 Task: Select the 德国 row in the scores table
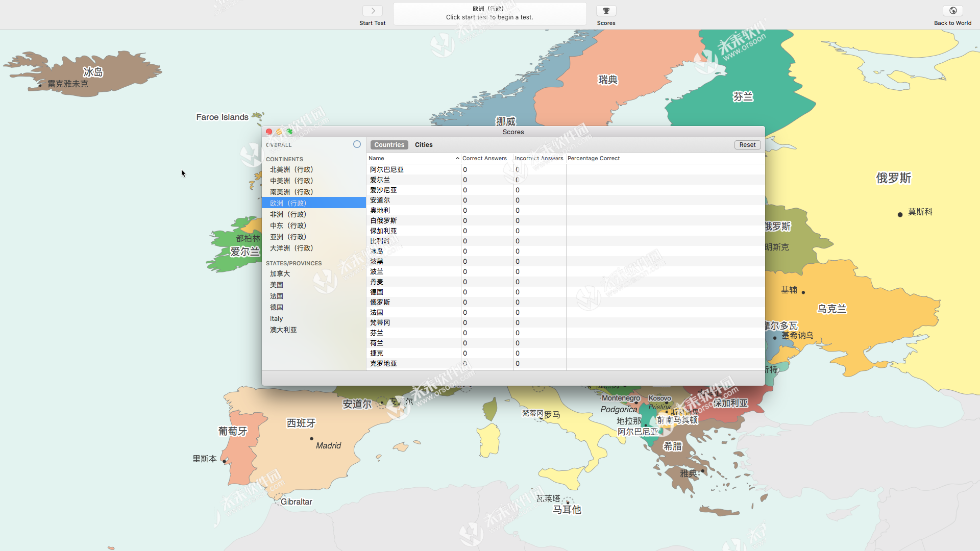pos(566,292)
